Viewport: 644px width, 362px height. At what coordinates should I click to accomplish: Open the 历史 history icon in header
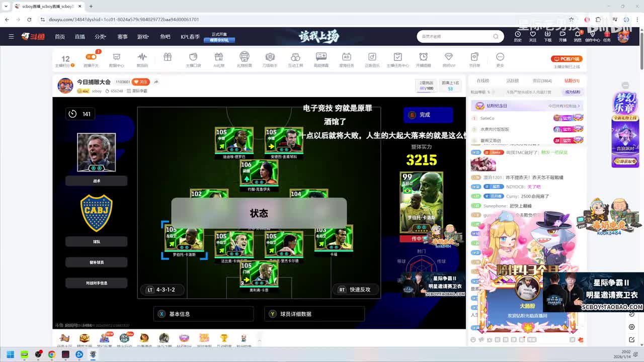[518, 36]
